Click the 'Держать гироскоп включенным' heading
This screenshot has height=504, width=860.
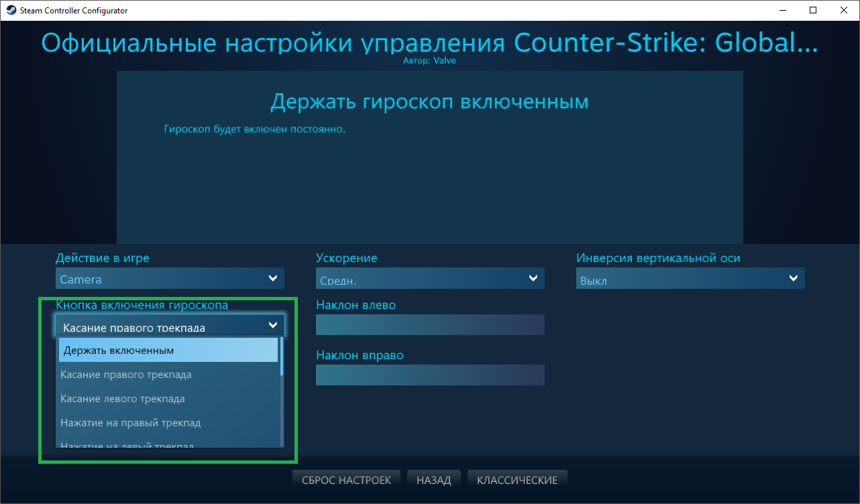click(429, 101)
